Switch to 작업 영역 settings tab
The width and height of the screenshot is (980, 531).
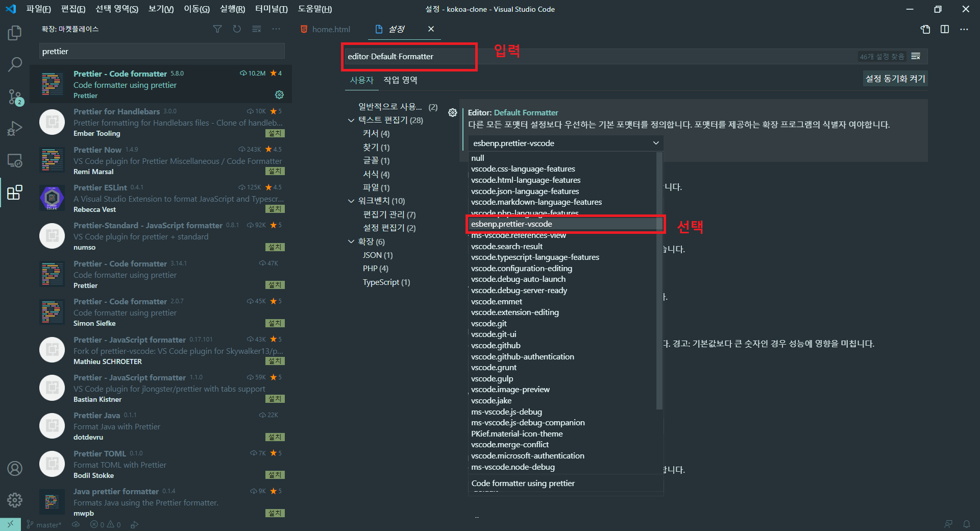(400, 80)
